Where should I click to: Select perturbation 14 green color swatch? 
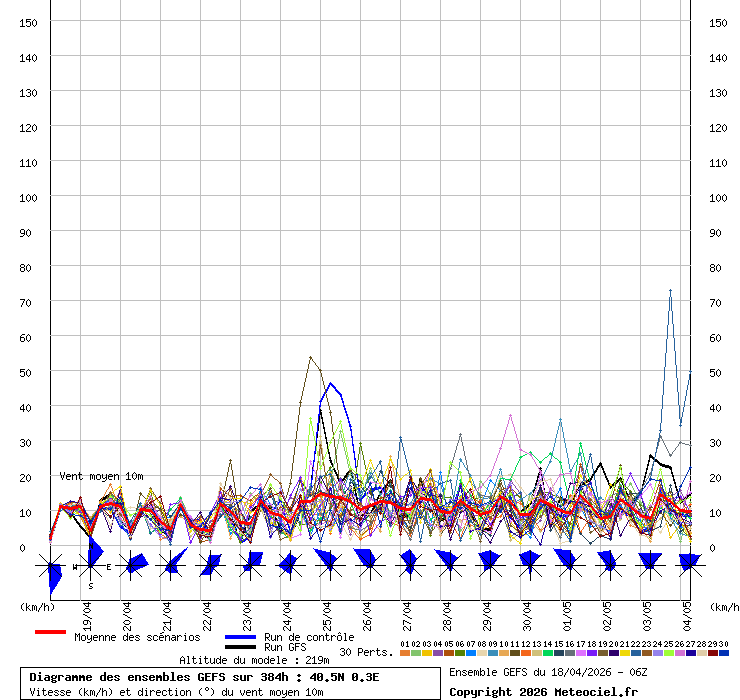click(548, 653)
